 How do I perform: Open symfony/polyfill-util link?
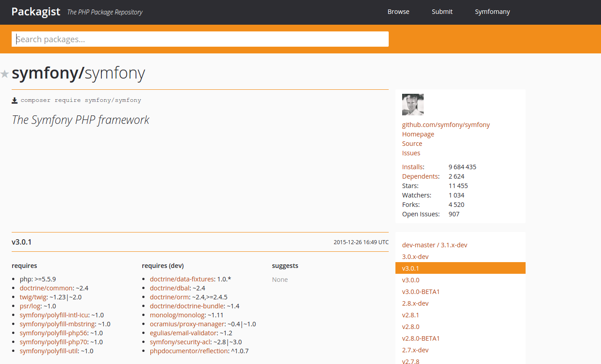tap(49, 351)
